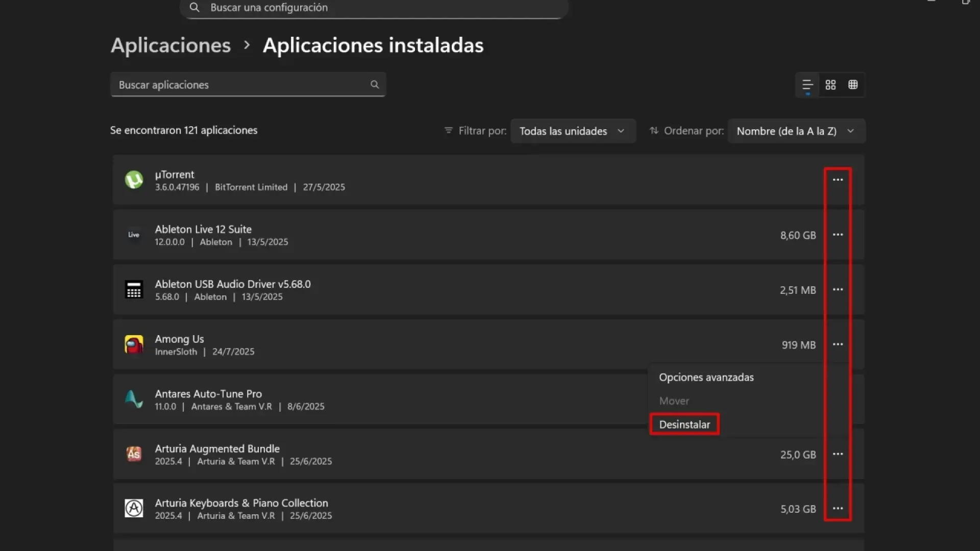Screen dimensions: 980x551
Task: Click the Among Us app icon
Action: [x=134, y=344]
